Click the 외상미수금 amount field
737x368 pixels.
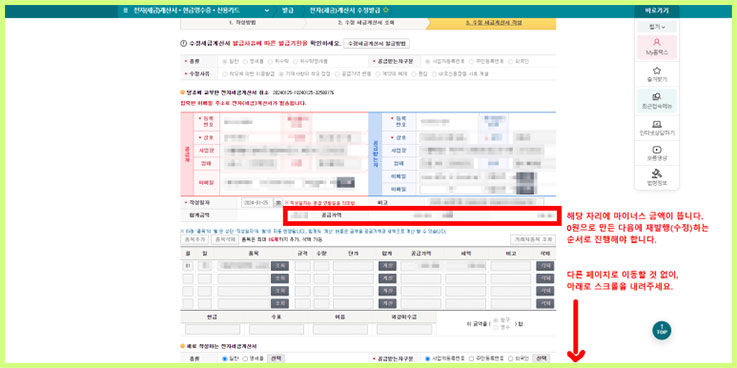click(x=404, y=329)
